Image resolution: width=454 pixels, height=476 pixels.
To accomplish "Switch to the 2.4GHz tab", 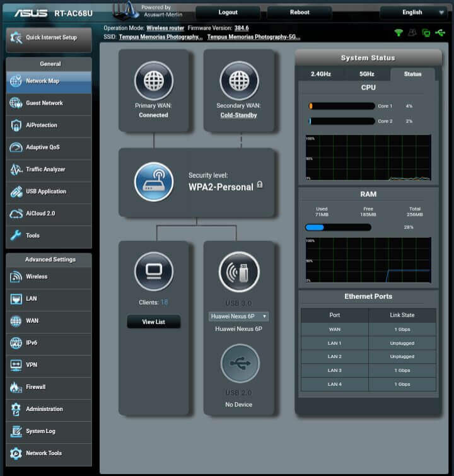I will [x=321, y=74].
